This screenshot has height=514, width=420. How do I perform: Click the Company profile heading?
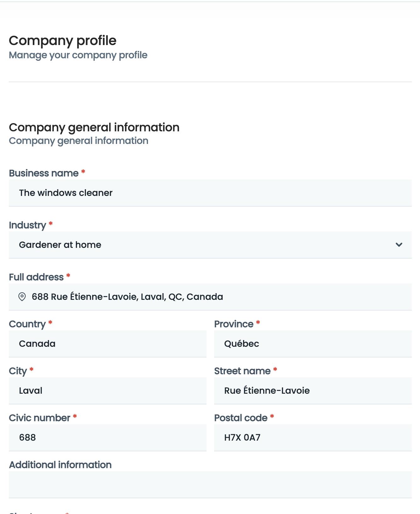point(63,41)
